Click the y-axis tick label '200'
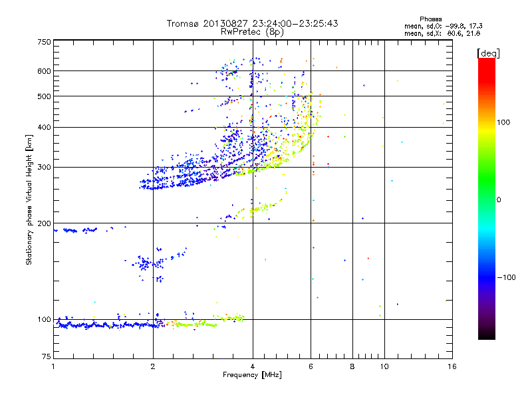 click(44, 223)
